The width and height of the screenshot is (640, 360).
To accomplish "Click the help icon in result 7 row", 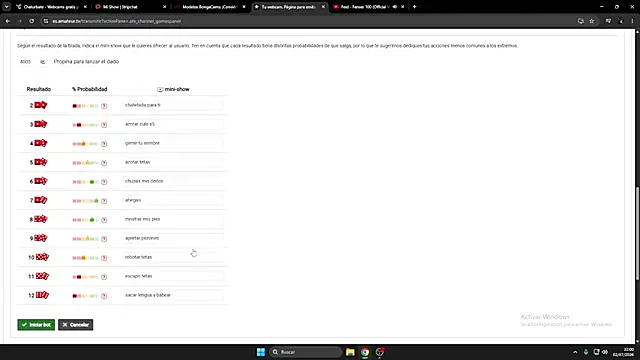I will click(104, 201).
